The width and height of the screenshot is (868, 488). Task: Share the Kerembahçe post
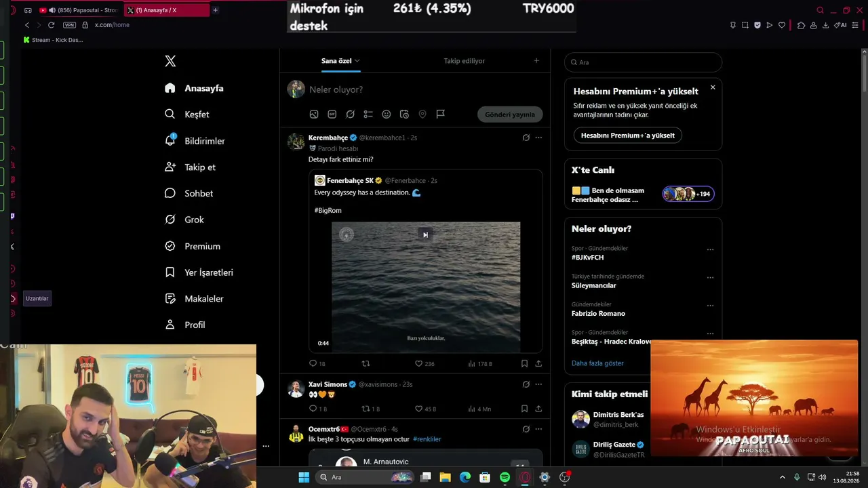point(538,364)
